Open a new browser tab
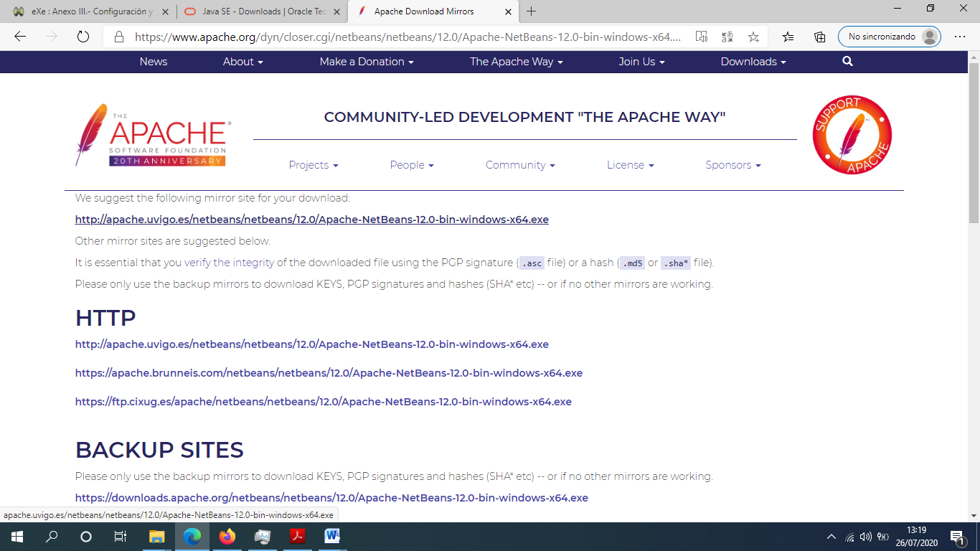Viewport: 980px width, 551px height. click(x=531, y=11)
